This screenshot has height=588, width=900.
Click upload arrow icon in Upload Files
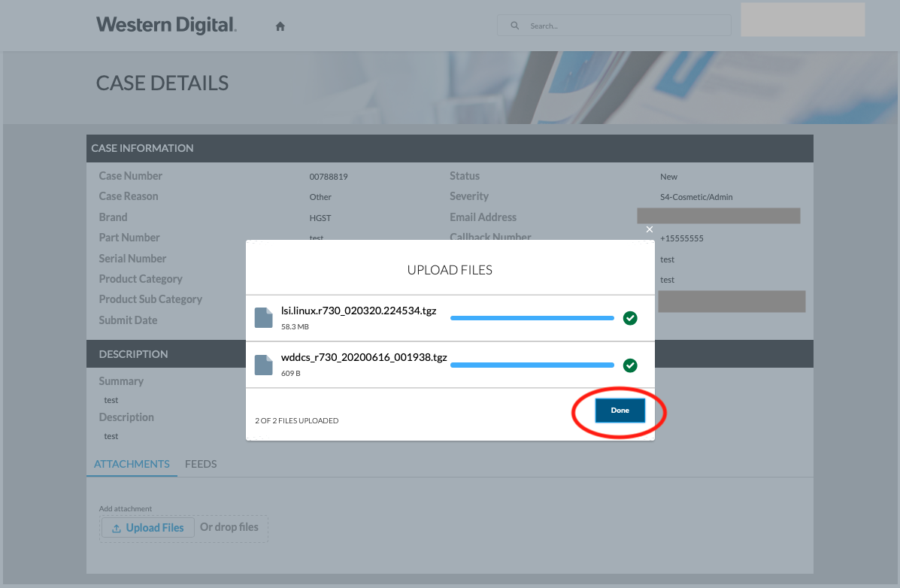coord(117,528)
